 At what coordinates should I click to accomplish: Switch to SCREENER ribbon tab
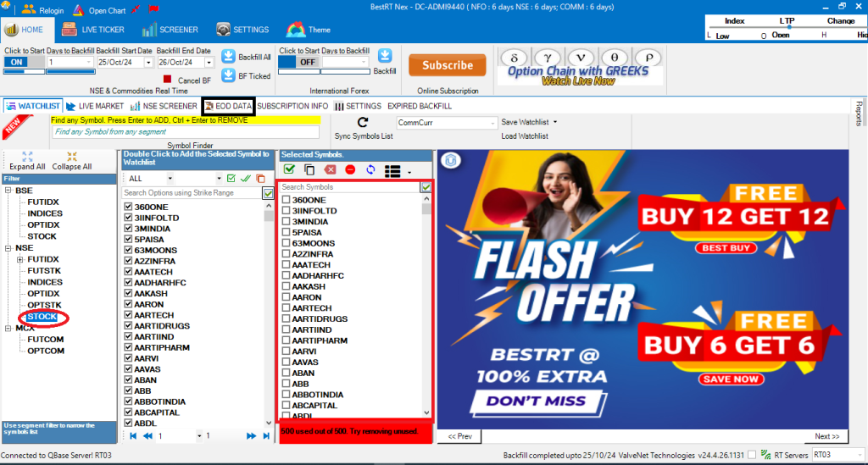(170, 30)
